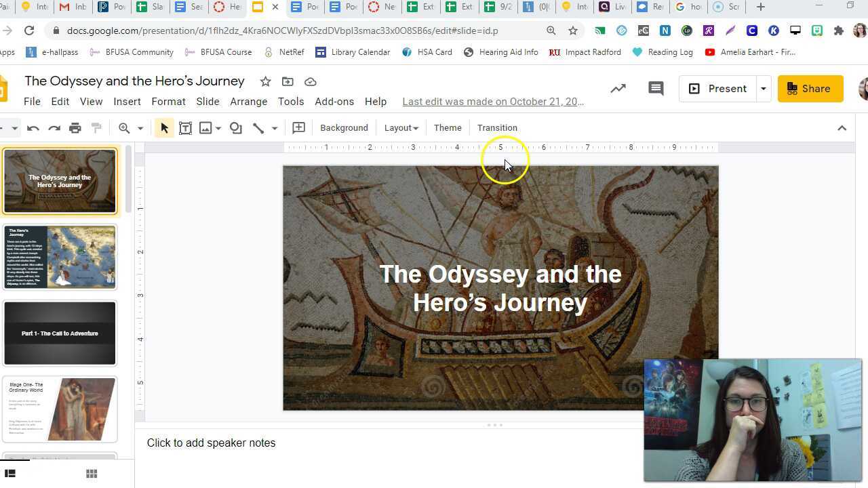Select the Line tool
Image resolution: width=868 pixels, height=488 pixels.
[258, 127]
